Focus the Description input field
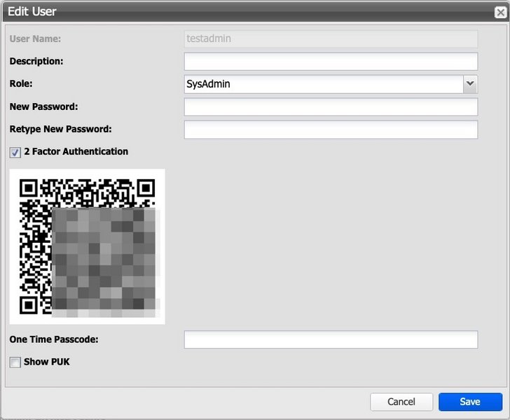 pos(330,62)
